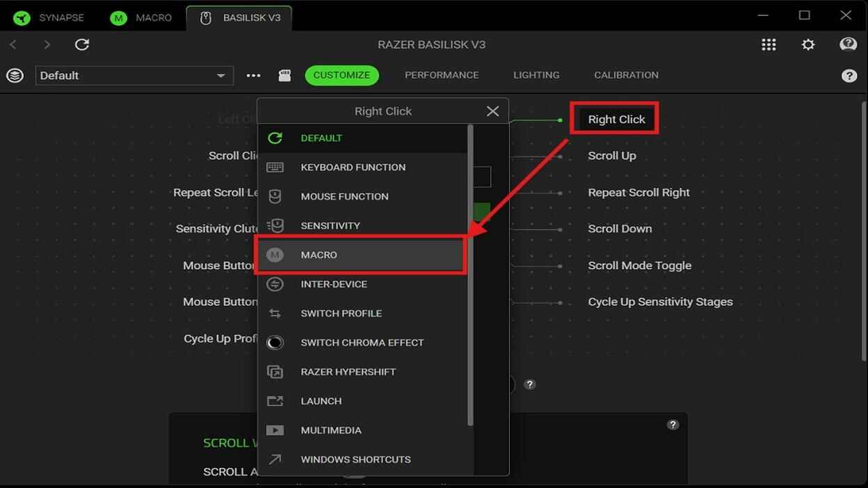
Task: Click the Inter-Device icon
Action: click(x=275, y=284)
